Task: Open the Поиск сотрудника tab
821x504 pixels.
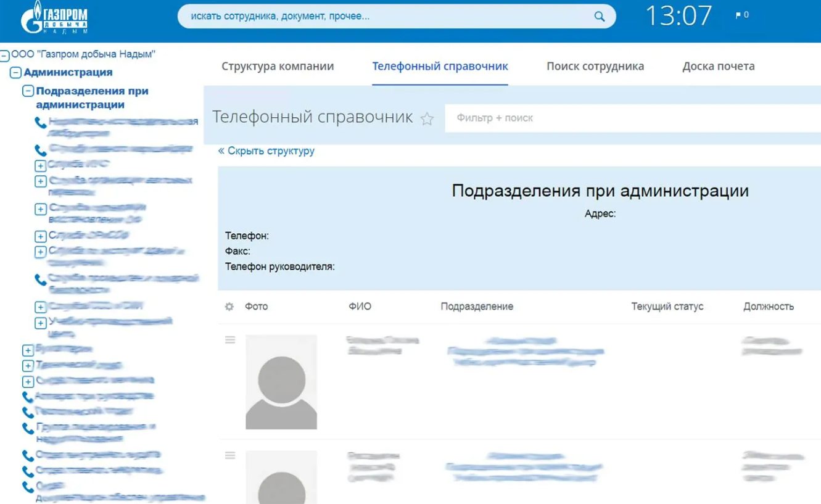Action: pyautogui.click(x=595, y=67)
